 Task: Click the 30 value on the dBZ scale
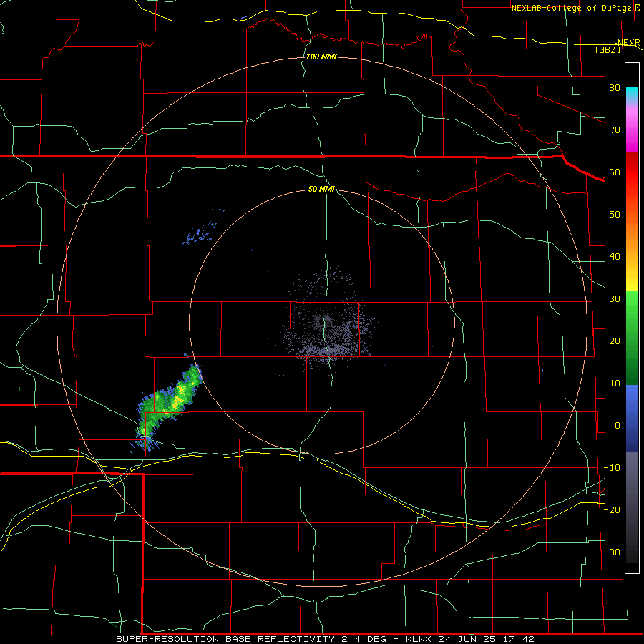pos(615,299)
